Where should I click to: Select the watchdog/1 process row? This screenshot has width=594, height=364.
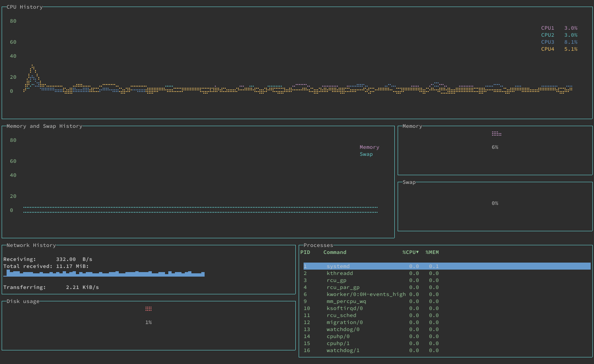343,350
